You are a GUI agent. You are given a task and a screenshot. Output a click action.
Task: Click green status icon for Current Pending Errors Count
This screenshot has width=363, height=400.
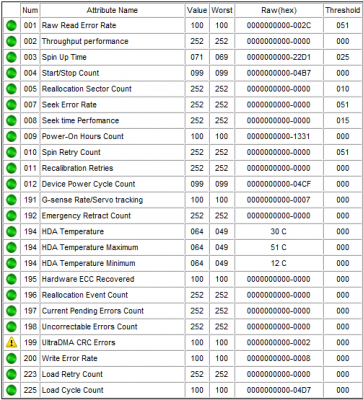coord(11,311)
